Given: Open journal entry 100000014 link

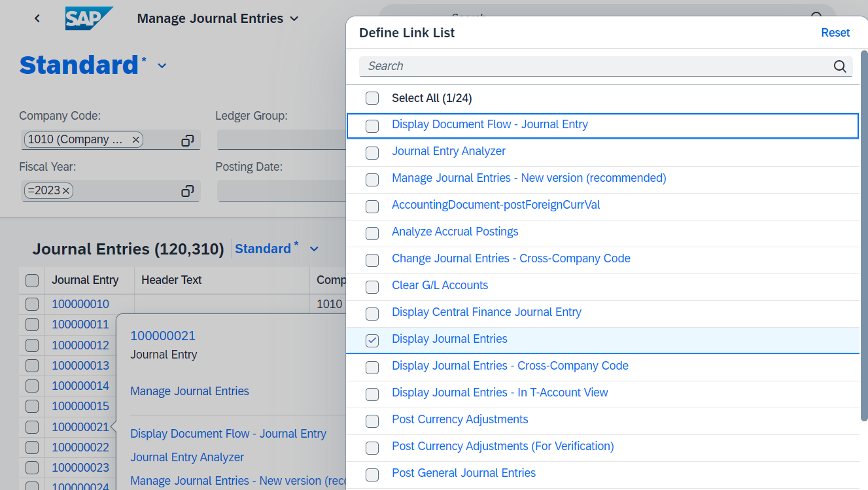Looking at the screenshot, I should point(80,386).
